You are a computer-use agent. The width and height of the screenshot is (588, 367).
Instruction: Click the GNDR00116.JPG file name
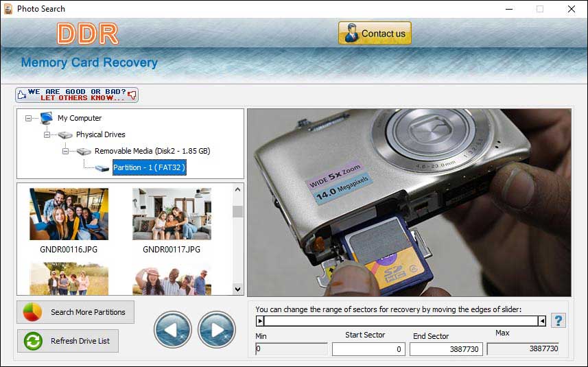[x=69, y=249]
